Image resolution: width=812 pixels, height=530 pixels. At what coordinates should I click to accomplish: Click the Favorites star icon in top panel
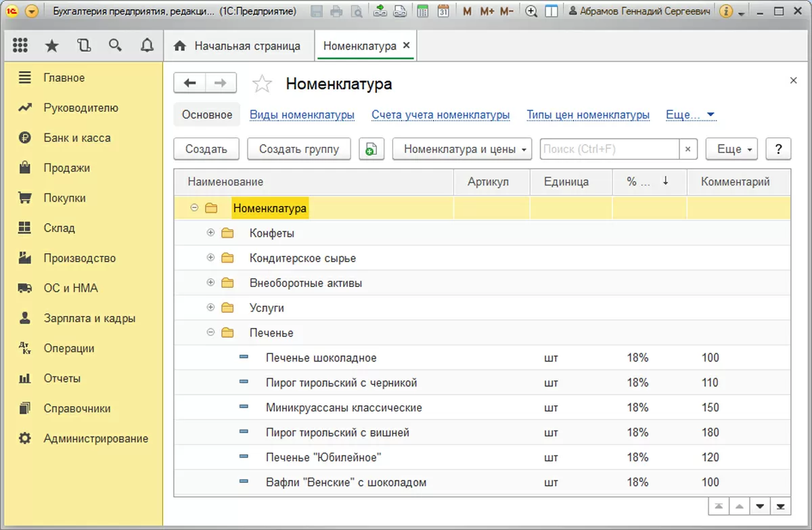(x=51, y=45)
